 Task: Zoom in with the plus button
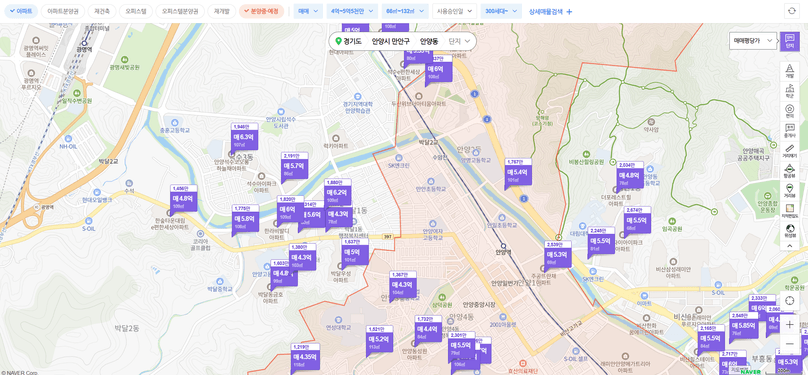click(x=789, y=325)
